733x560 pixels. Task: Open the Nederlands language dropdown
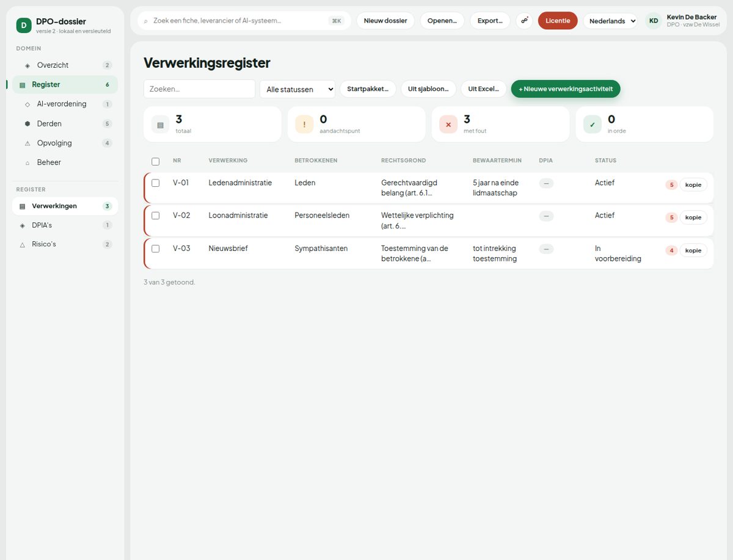(610, 21)
